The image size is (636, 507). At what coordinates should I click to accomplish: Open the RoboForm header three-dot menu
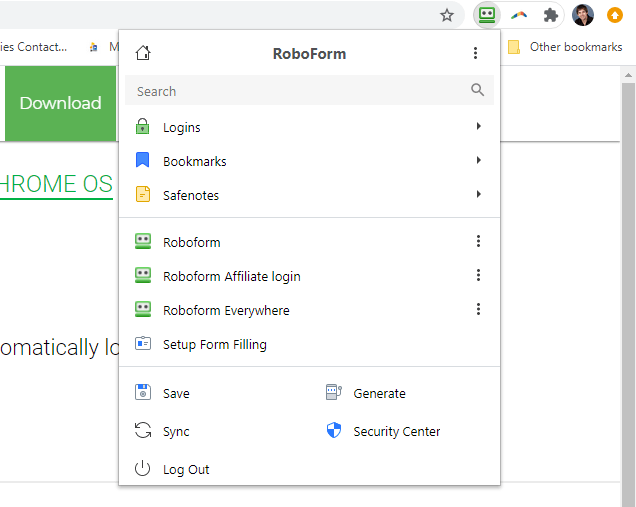475,53
